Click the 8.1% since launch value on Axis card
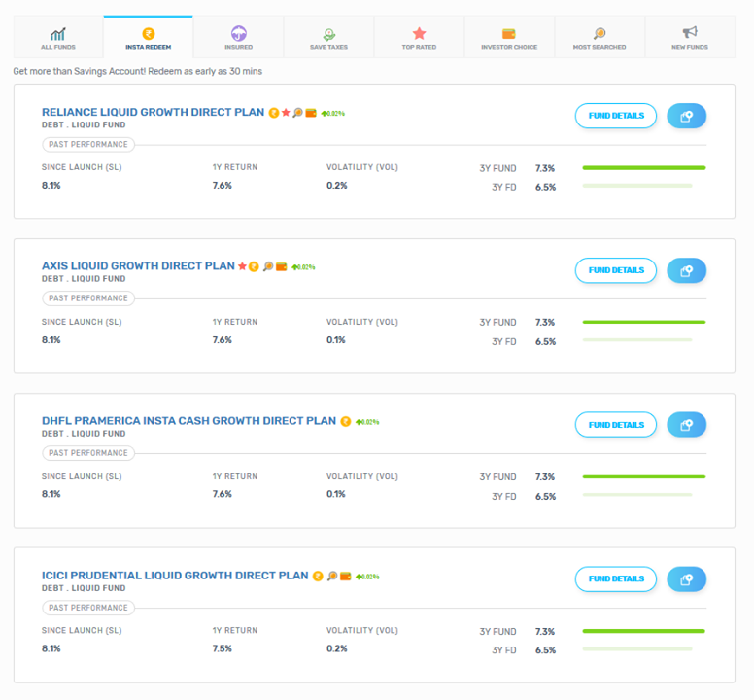The height and width of the screenshot is (700, 754). (x=51, y=340)
